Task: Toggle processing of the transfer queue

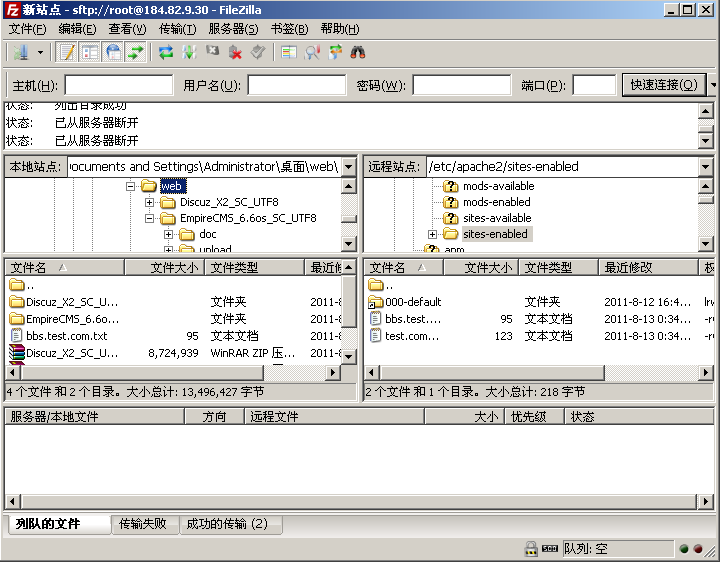Action: pyautogui.click(x=189, y=52)
